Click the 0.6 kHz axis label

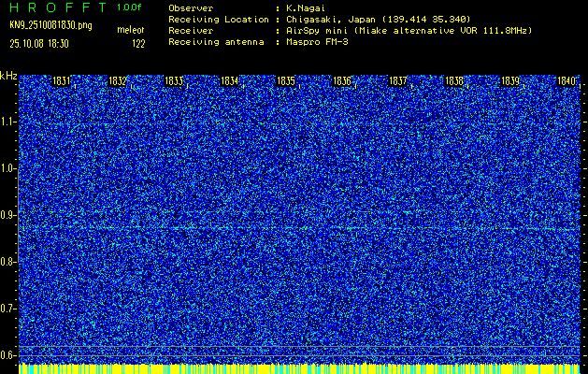click(x=8, y=354)
